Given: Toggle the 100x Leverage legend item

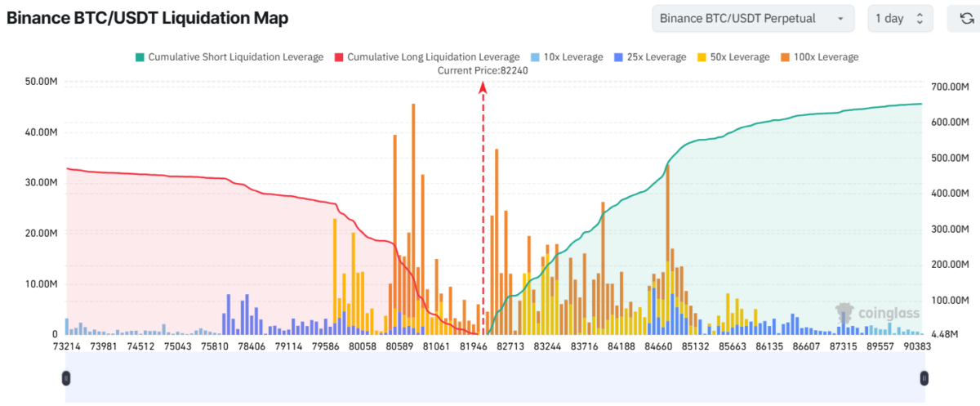Looking at the screenshot, I should (818, 57).
